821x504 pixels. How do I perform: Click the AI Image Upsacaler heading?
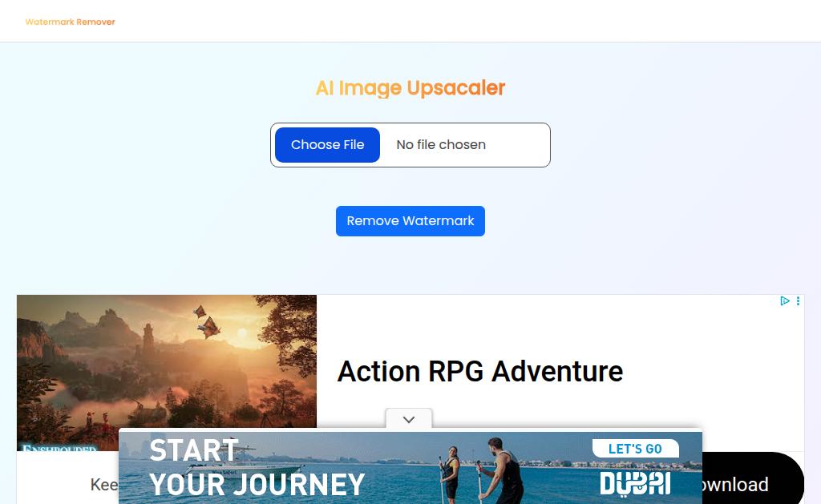[410, 88]
